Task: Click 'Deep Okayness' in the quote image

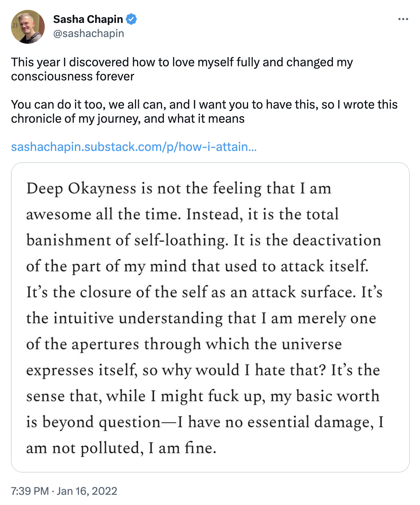Action: point(81,189)
